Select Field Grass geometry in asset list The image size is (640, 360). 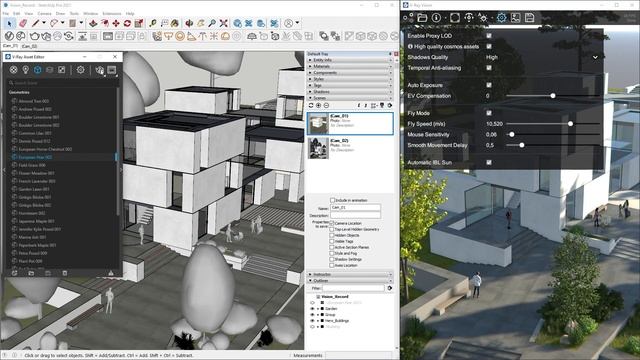pos(62,165)
